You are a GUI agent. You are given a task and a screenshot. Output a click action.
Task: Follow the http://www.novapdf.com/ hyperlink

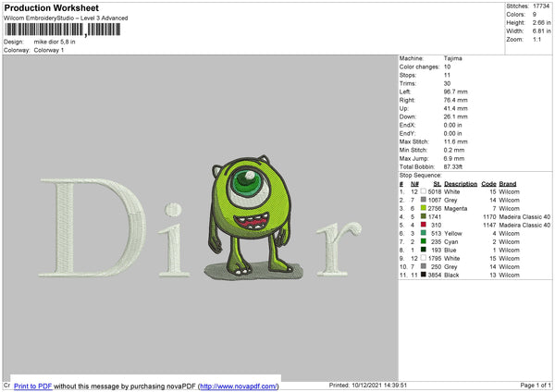(239, 386)
